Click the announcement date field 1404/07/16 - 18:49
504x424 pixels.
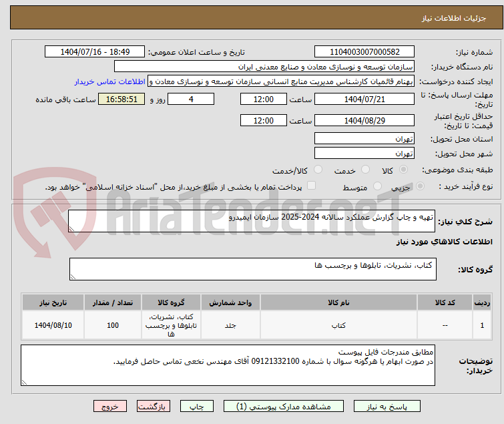tap(95, 52)
